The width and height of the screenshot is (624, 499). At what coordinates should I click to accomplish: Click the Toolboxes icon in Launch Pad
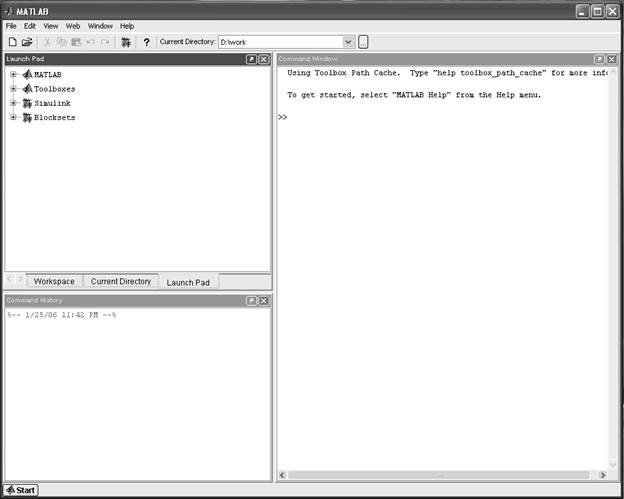tap(27, 89)
